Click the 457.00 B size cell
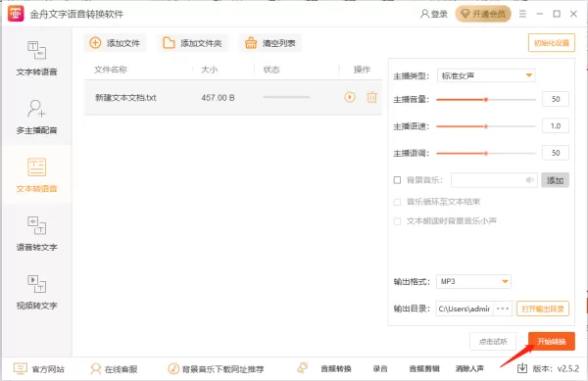 click(218, 98)
